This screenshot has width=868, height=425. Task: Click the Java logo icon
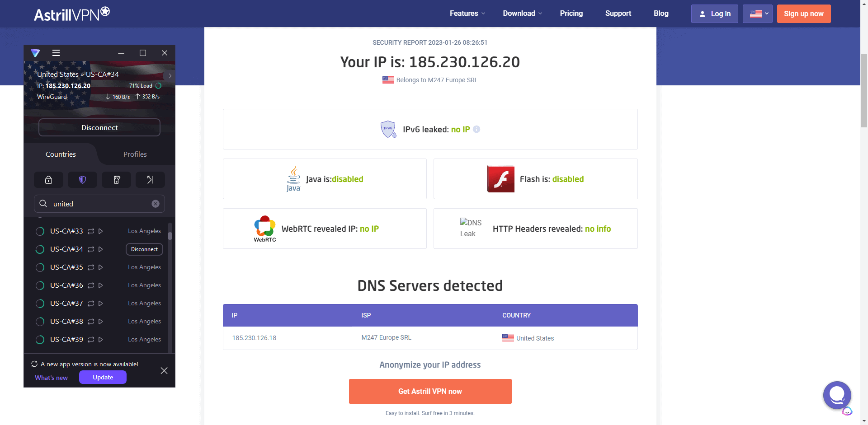293,179
